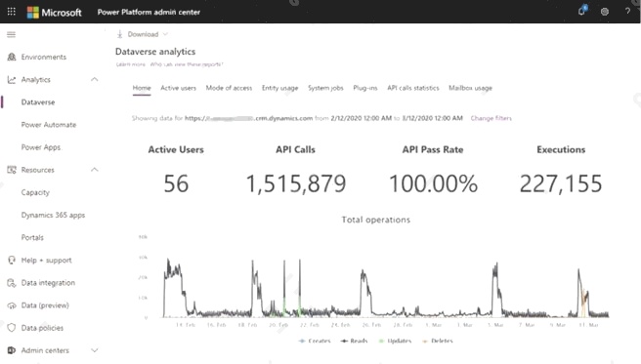Toggle the Reads series in legend
This screenshot has width=641, height=364.
354,341
